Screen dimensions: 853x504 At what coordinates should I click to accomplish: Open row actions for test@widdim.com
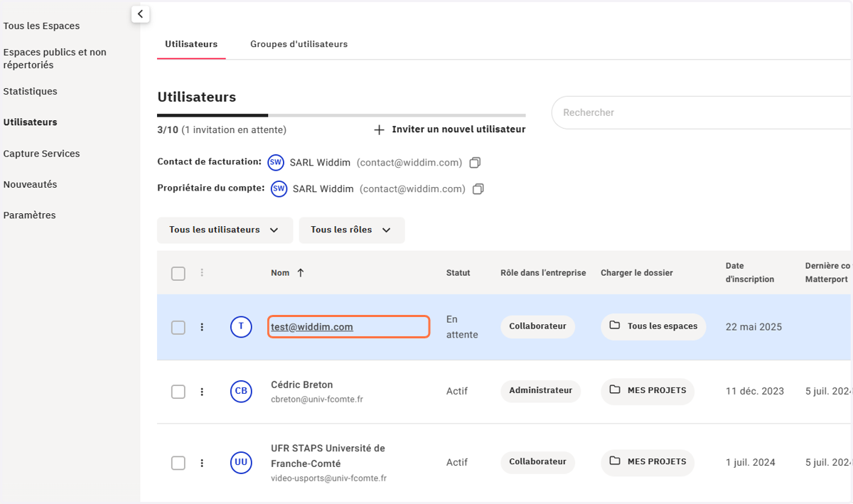tap(202, 327)
